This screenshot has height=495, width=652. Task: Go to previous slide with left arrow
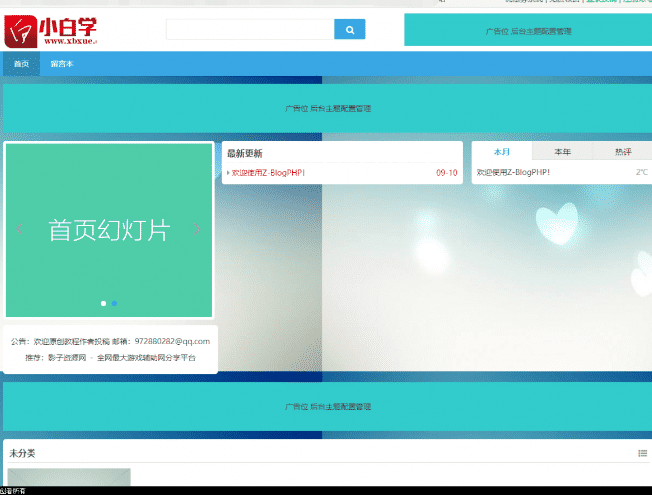pos(20,230)
